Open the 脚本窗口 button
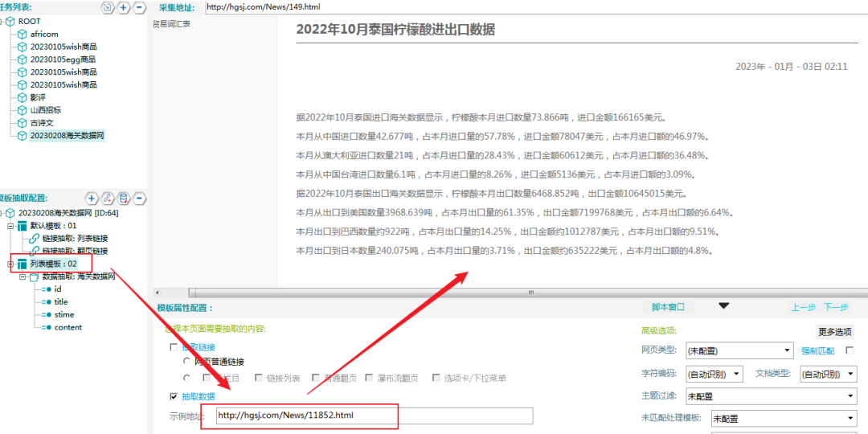This screenshot has width=868, height=434. pyautogui.click(x=668, y=307)
